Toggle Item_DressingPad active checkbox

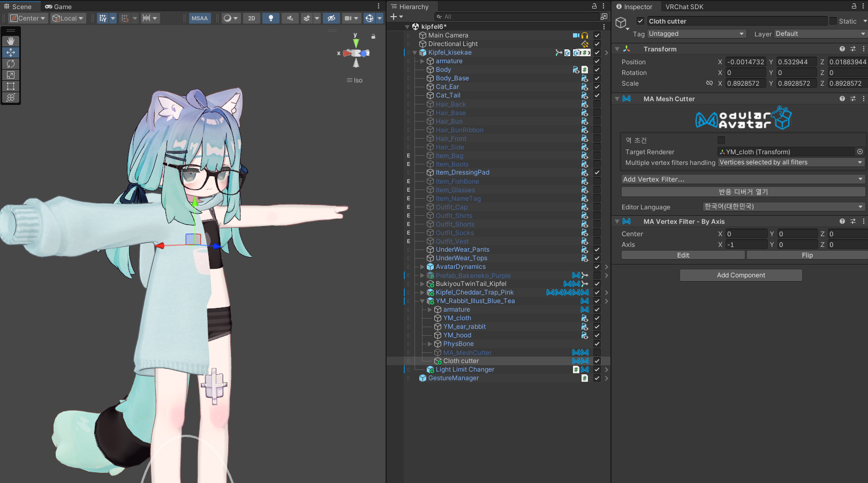tap(597, 172)
